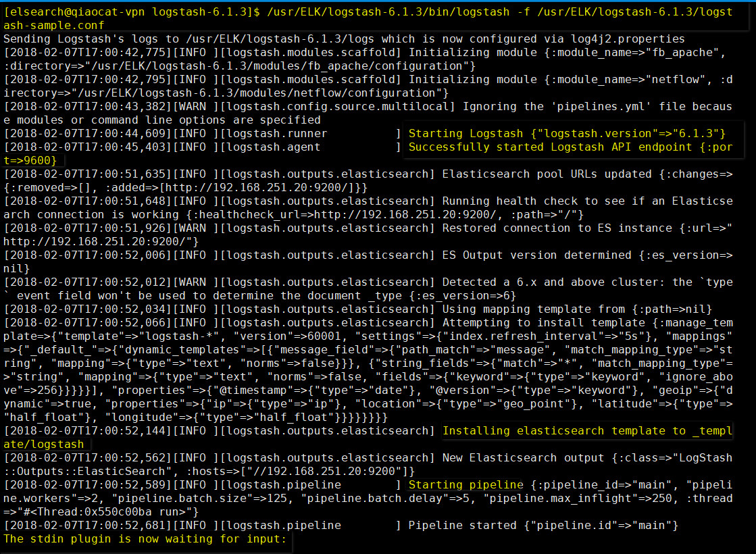Viewport: 756px width, 554px height.
Task: Click highlighted 'Starting Logstash' message
Action: [465, 133]
